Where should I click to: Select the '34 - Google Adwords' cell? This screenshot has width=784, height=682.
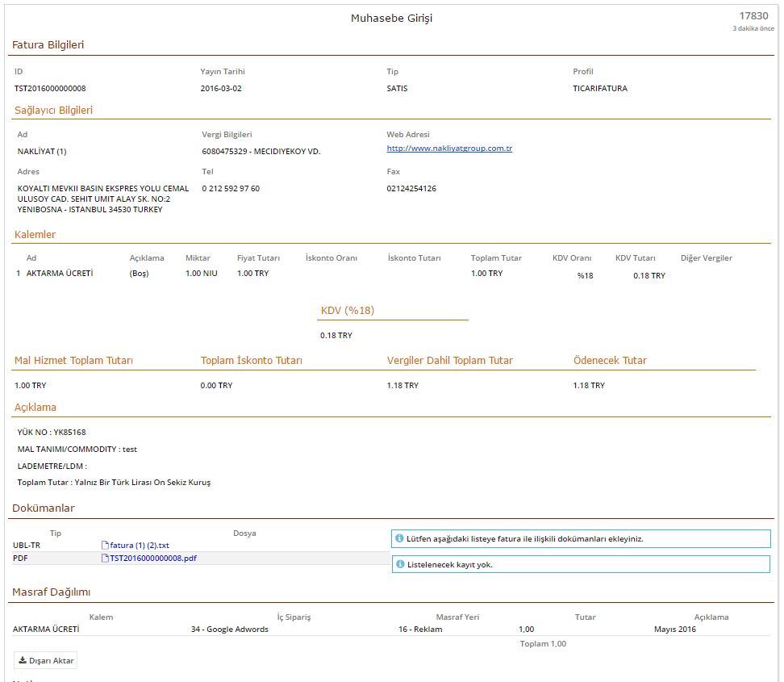pos(230,630)
